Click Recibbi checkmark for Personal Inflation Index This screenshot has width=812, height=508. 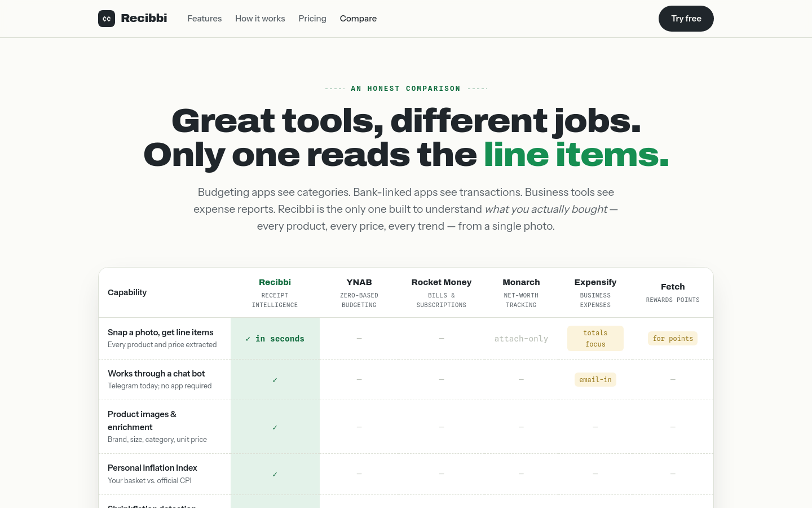click(x=275, y=474)
